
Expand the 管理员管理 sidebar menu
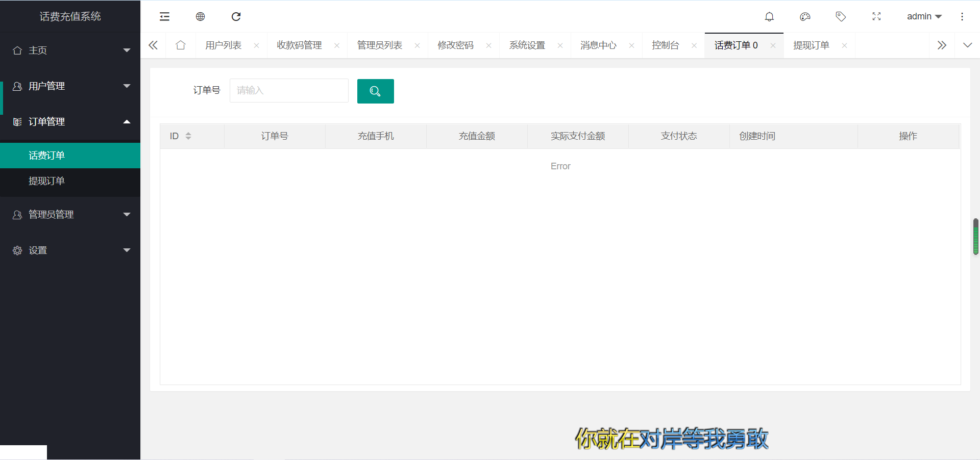(x=70, y=215)
